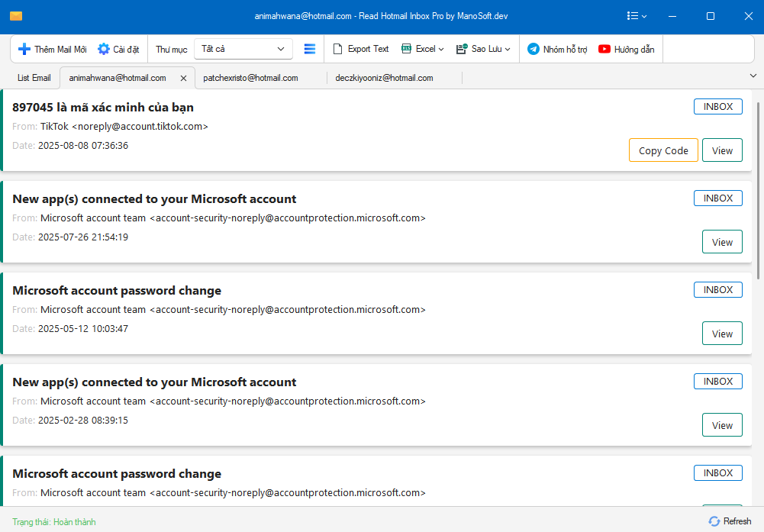The height and width of the screenshot is (532, 764).
Task: Click INBOX tag on TikTok email
Action: point(717,107)
